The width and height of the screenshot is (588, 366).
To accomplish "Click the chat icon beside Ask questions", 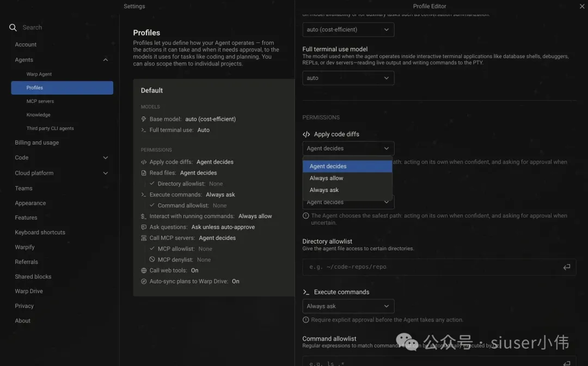I will [x=144, y=227].
